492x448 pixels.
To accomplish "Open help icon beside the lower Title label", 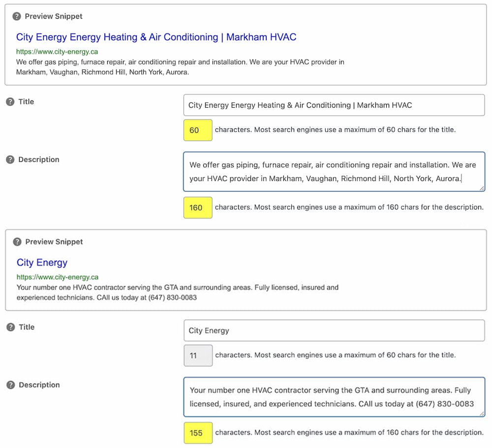I will pyautogui.click(x=10, y=327).
